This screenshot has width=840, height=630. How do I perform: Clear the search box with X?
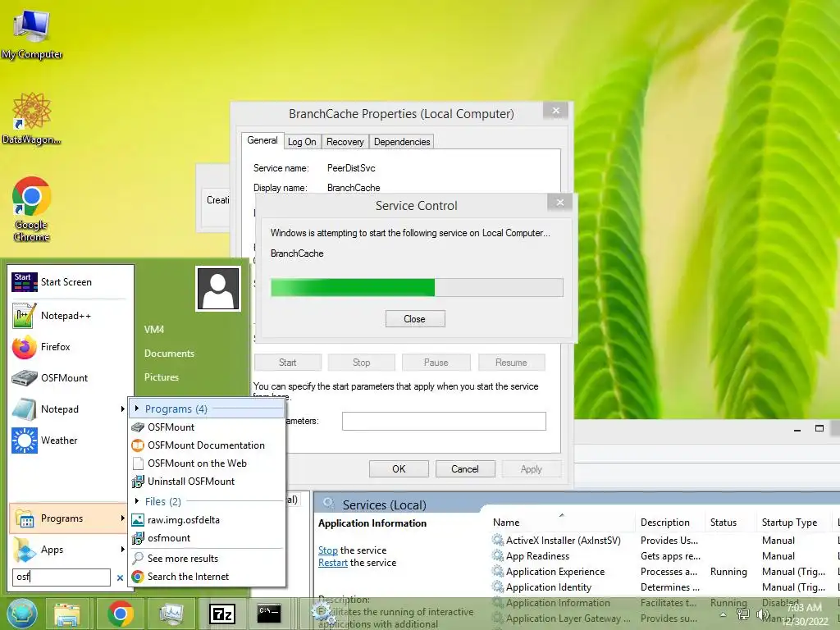tap(120, 577)
